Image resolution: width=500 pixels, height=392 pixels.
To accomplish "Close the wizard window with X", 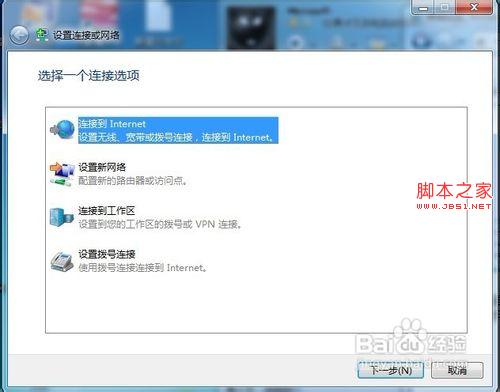I will point(474,7).
